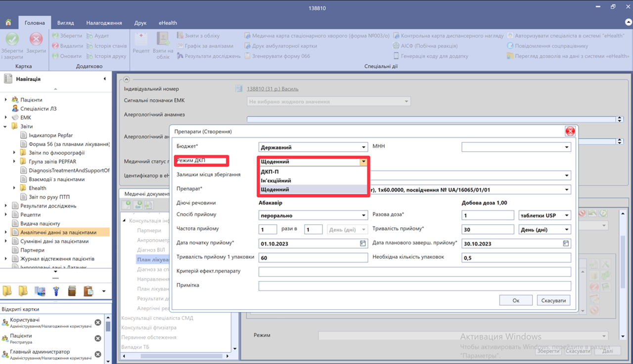Open Спосіб прийому dropdown

[364, 215]
